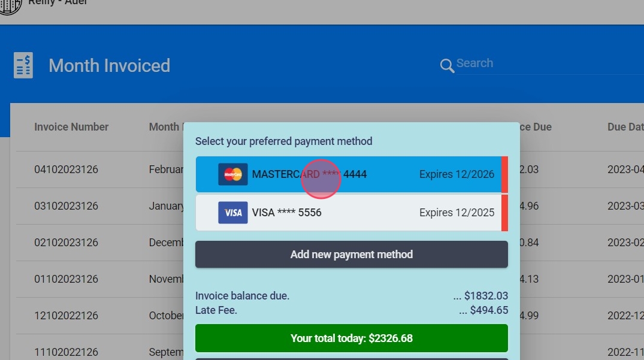The height and width of the screenshot is (360, 644).
Task: Click the Visa logo icon
Action: [233, 213]
